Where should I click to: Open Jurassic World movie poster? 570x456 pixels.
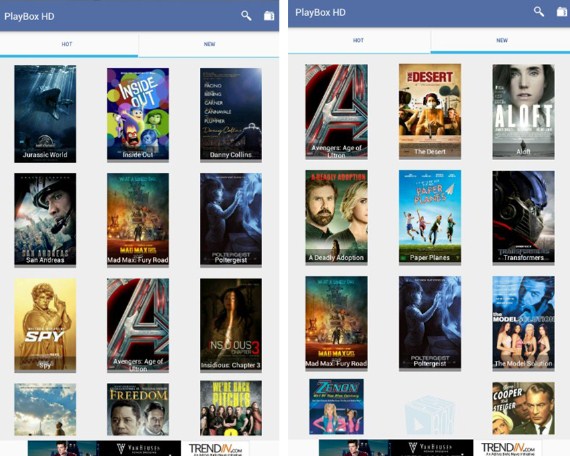tap(45, 114)
